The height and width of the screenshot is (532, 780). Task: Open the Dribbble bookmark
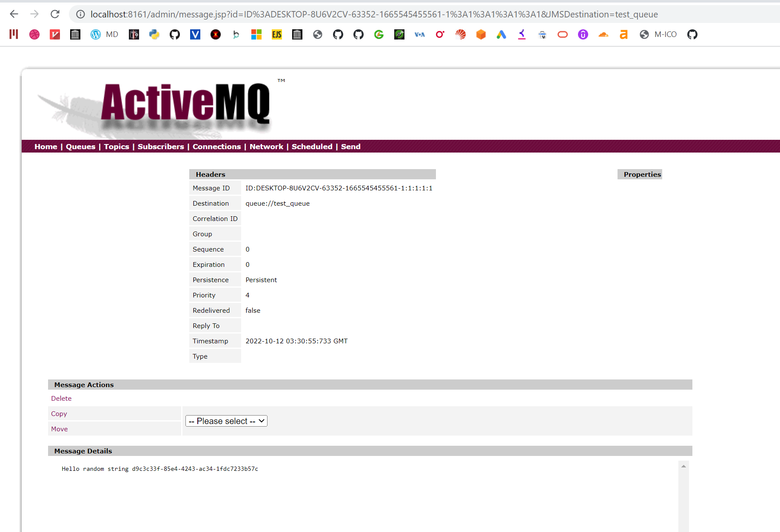pyautogui.click(x=34, y=34)
